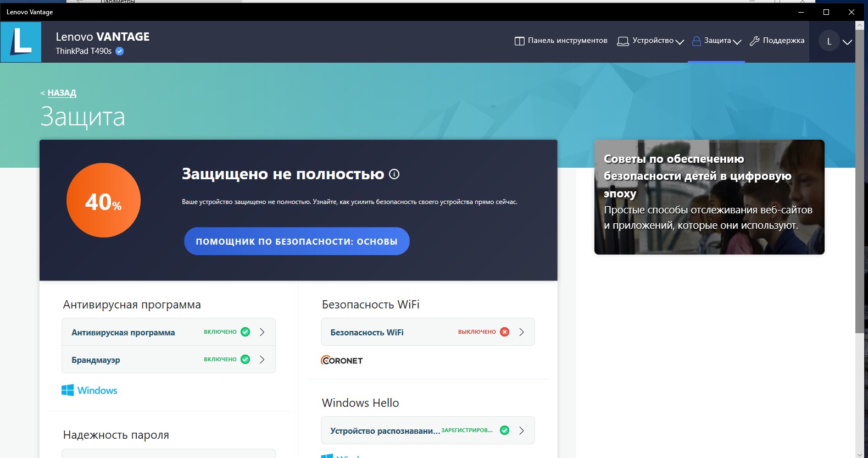Click the wrench support icon
Viewport: 868px width, 458px height.
tap(754, 41)
